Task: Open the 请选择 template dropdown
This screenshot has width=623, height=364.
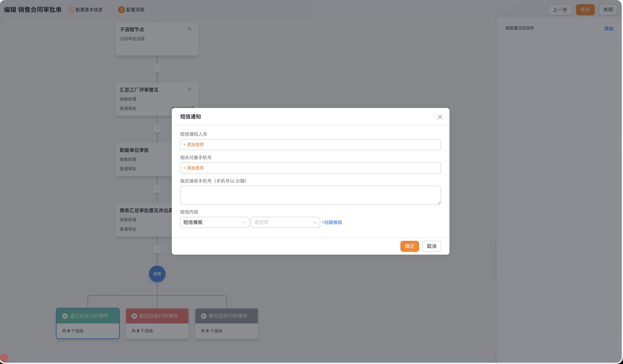Action: [x=285, y=222]
